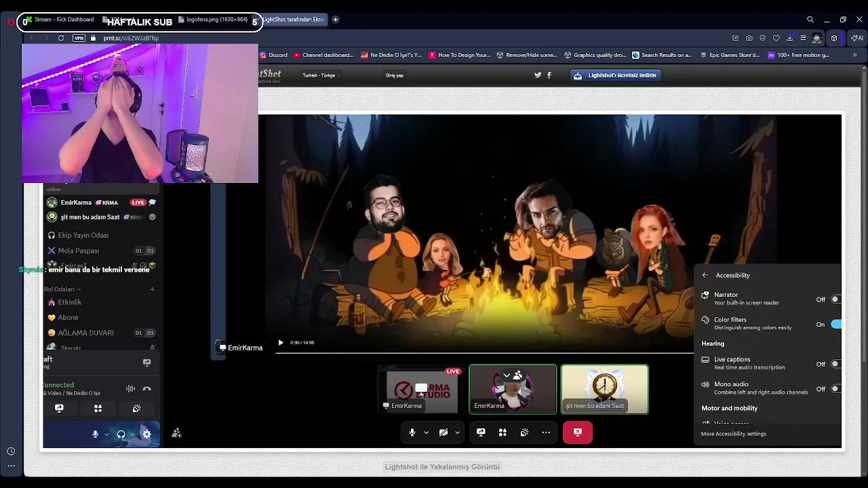The image size is (868, 488).
Task: Select 'şit men bu adam Saat' in member list
Action: pos(100,217)
